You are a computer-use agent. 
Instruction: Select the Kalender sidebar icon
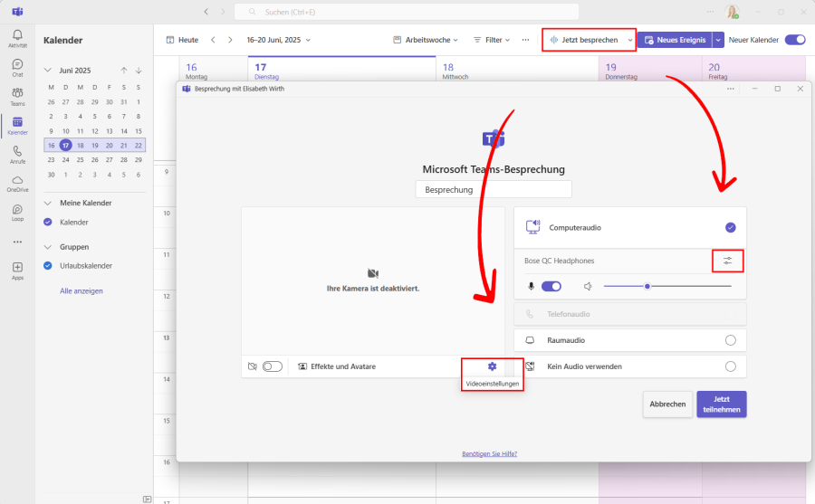(17, 126)
